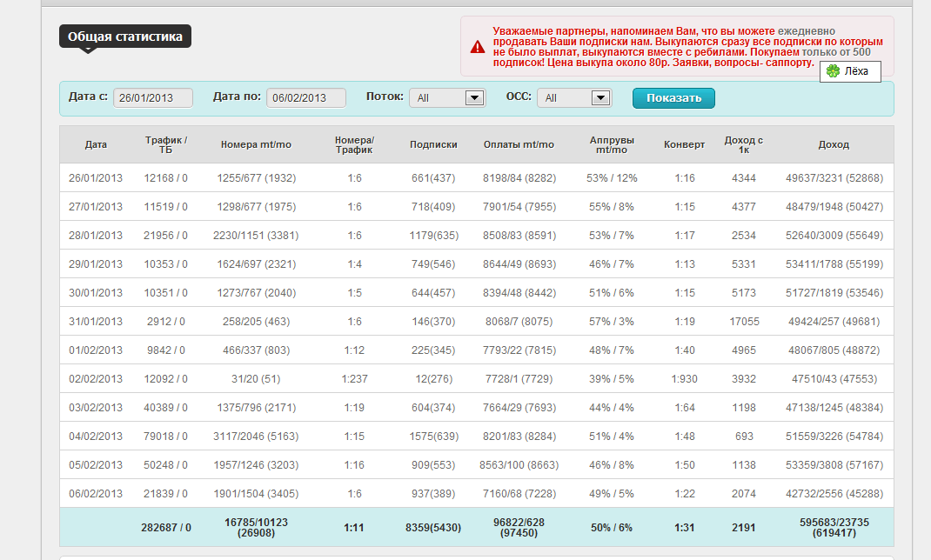Image resolution: width=931 pixels, height=560 pixels.
Task: Click income value 42732/2556 (45288)
Action: tap(834, 494)
